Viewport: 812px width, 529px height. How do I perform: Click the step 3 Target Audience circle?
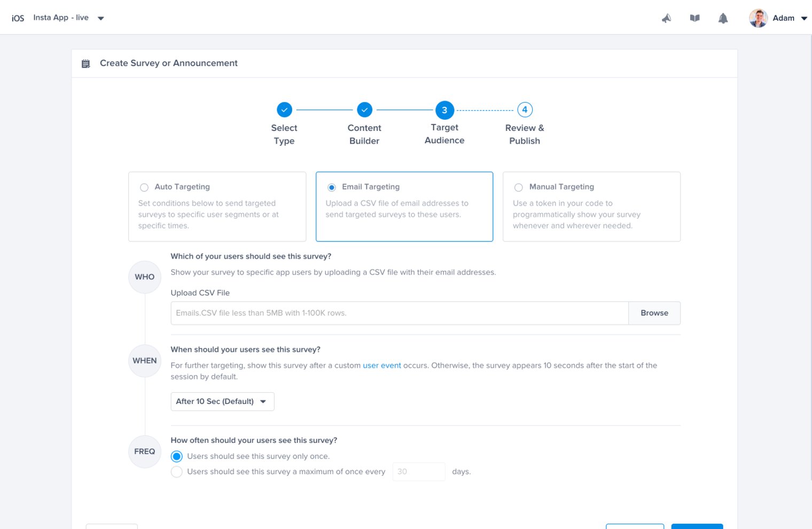444,110
